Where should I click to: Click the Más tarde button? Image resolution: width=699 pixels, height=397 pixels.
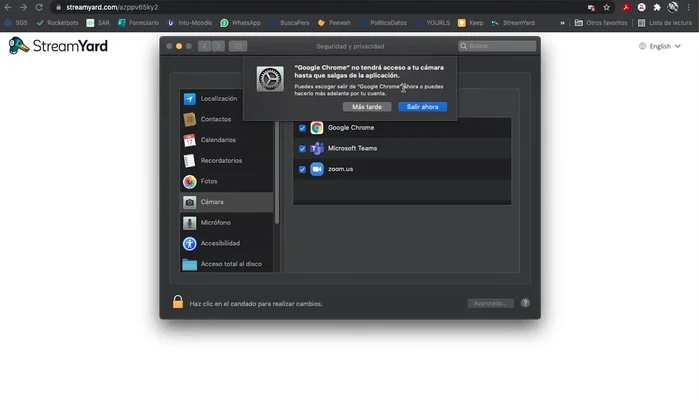pyautogui.click(x=367, y=107)
